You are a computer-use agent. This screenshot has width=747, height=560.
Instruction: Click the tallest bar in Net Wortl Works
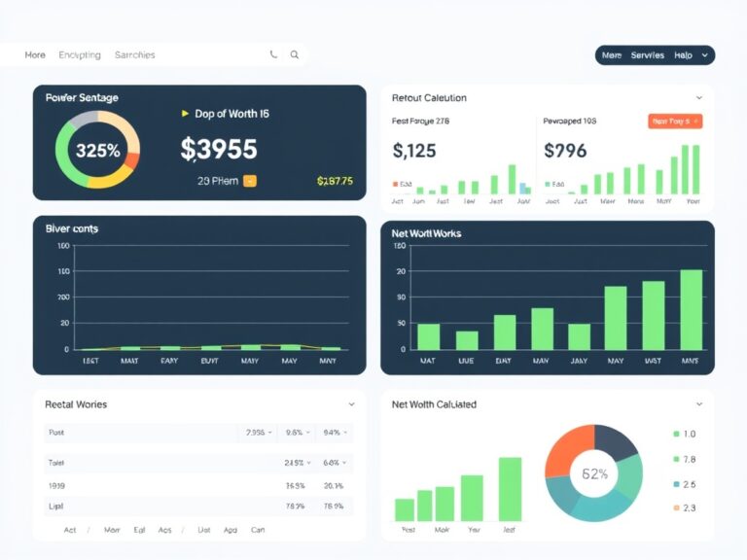point(692,310)
